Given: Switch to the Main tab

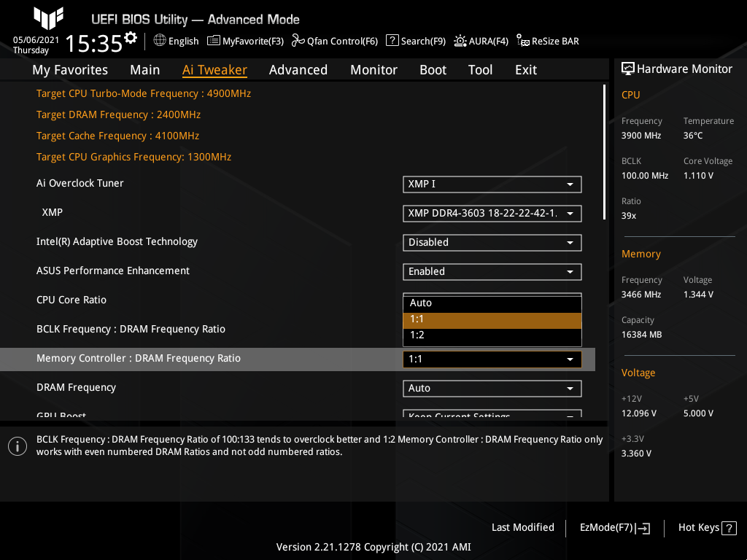Looking at the screenshot, I should coord(145,70).
